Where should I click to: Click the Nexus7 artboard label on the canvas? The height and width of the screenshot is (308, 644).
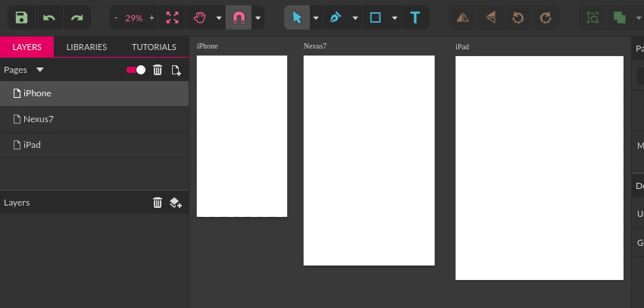click(x=315, y=46)
